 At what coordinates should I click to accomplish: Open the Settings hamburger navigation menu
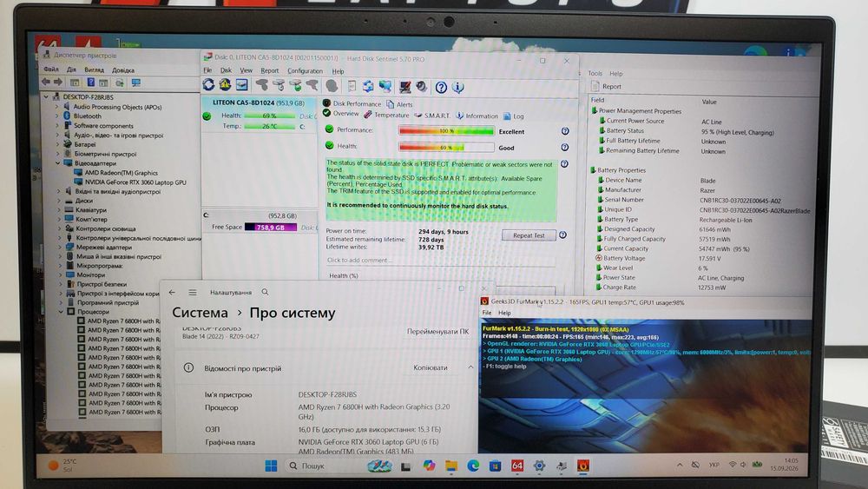click(x=192, y=292)
